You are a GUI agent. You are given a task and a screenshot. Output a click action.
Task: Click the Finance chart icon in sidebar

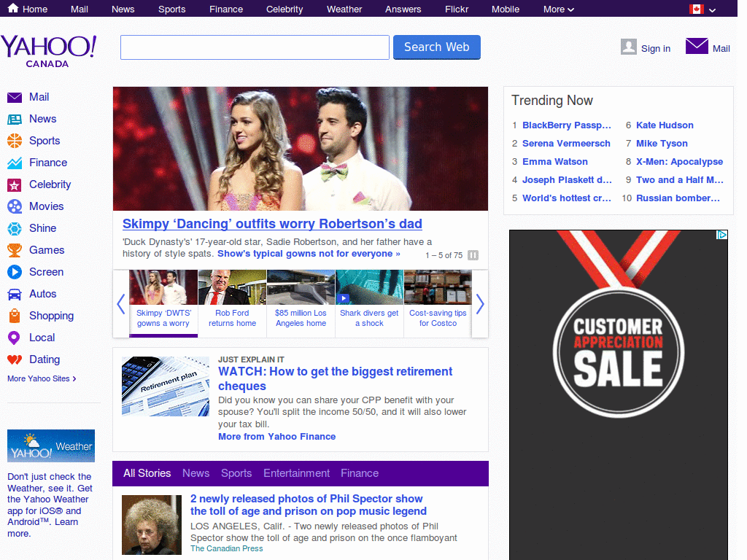pyautogui.click(x=15, y=163)
